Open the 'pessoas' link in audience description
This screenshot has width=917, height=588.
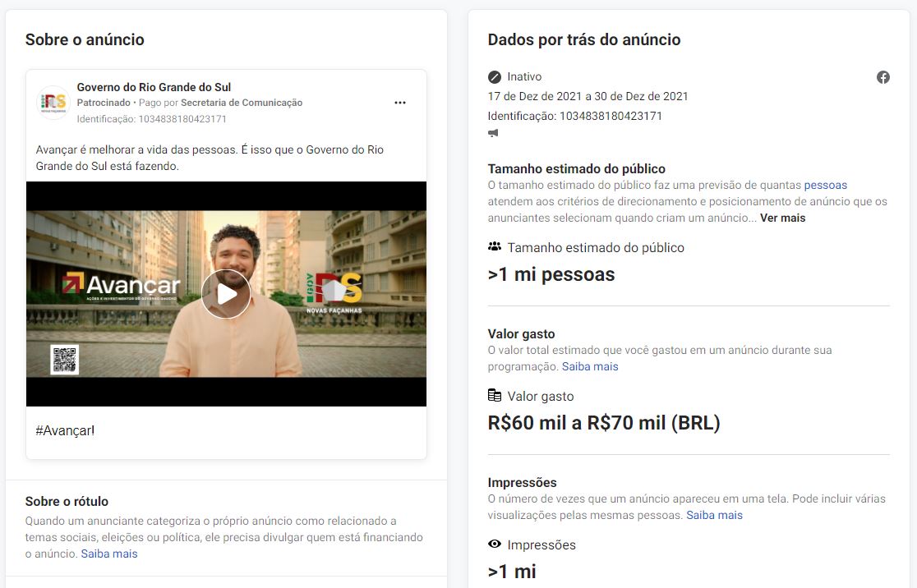[825, 186]
